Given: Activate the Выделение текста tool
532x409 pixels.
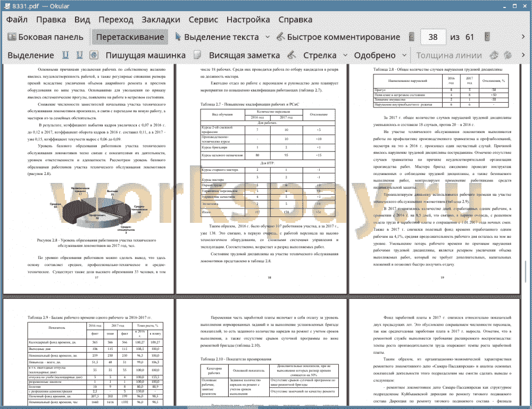Looking at the screenshot, I should click(217, 37).
